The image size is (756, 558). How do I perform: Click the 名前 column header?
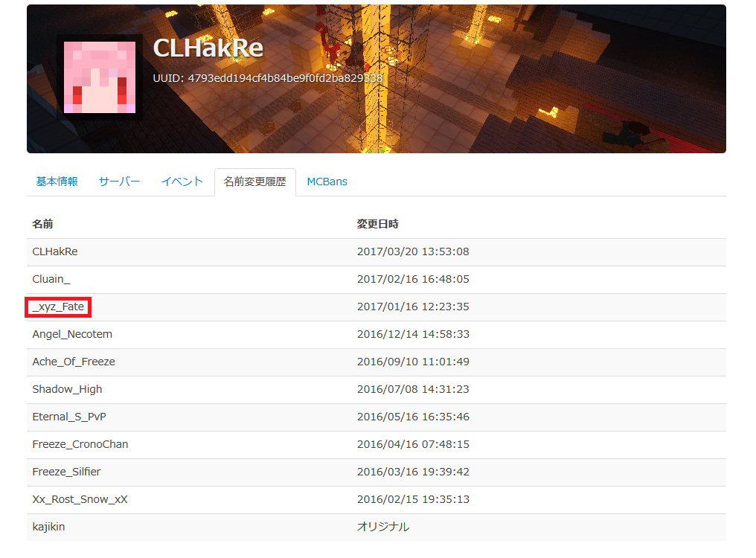[x=43, y=224]
